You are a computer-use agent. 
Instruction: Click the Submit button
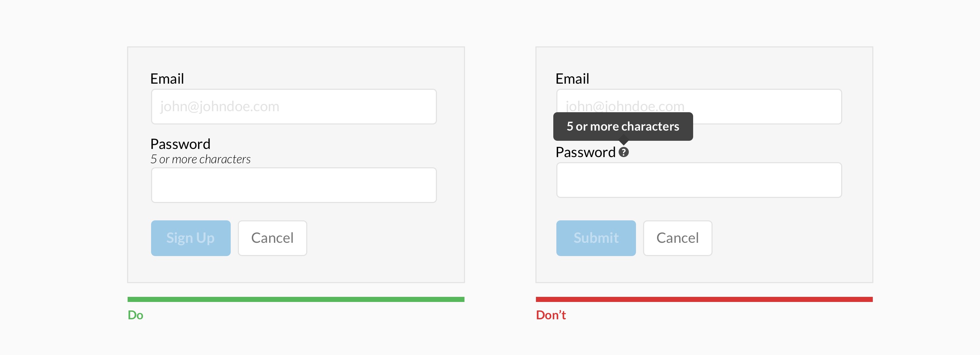click(x=596, y=238)
